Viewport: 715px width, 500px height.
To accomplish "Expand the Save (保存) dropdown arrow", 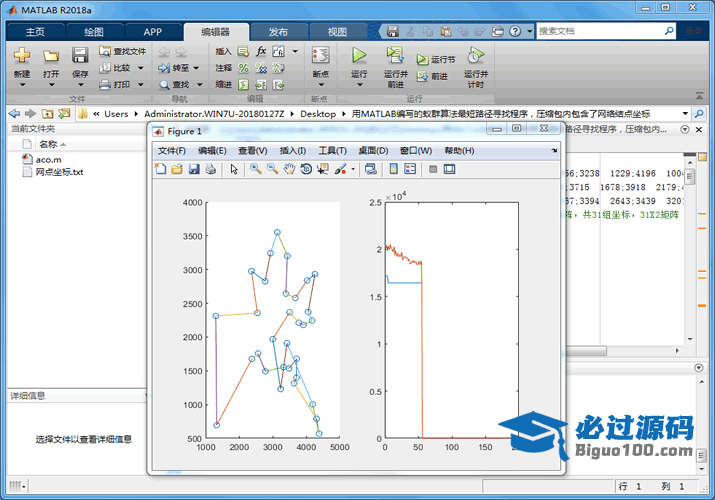I will pos(80,85).
